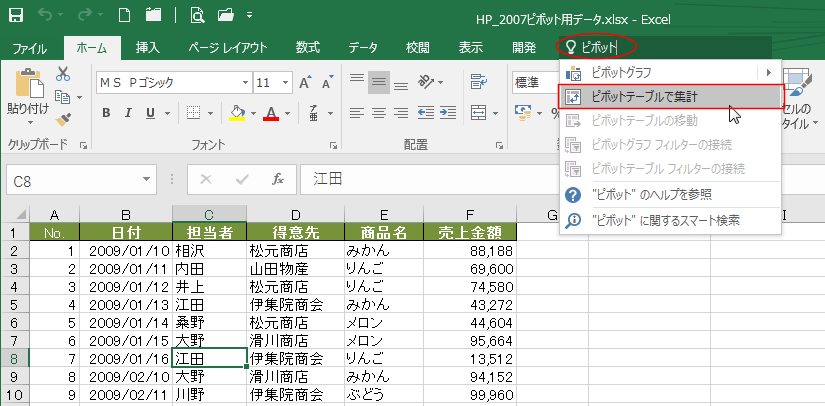Click "ピボット" に関するスマート検索 entry
The width and height of the screenshot is (825, 406).
(665, 219)
